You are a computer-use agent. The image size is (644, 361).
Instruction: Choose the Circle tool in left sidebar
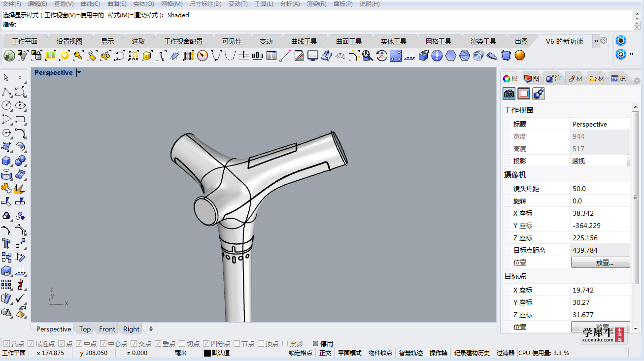point(6,105)
